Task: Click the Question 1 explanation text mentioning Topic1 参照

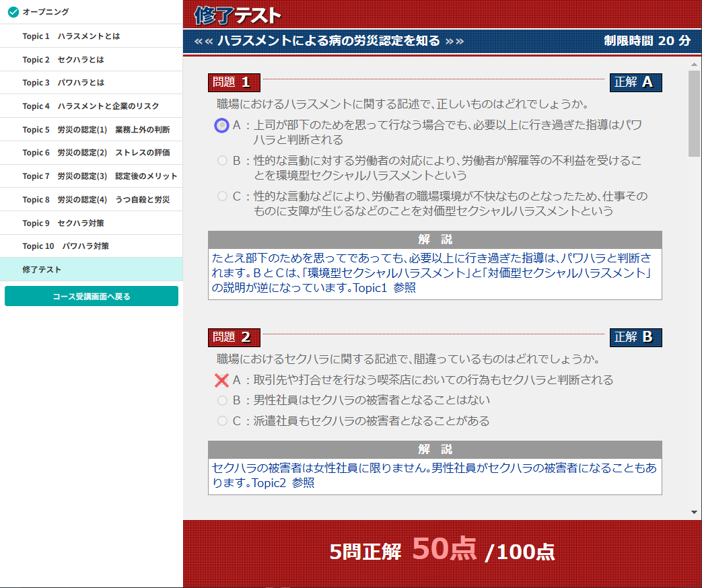Action: pos(432,273)
